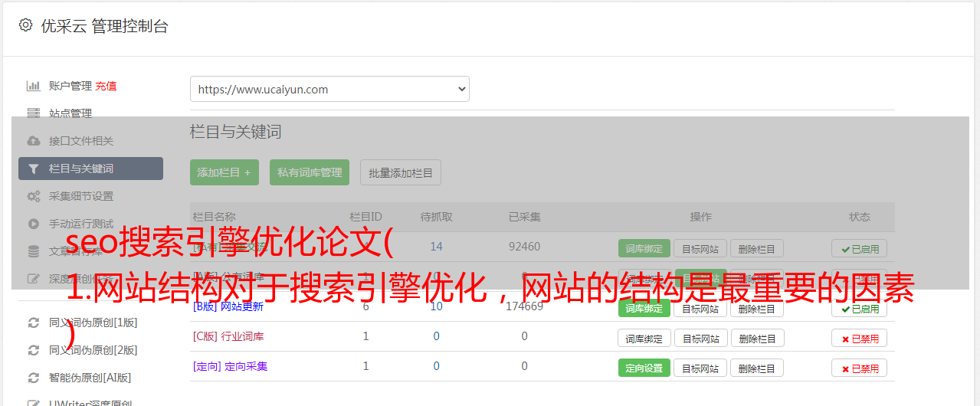Toggle 已禁用 status for [C版] 行业词库
Image resolution: width=980 pixels, height=406 pixels.
coord(860,338)
